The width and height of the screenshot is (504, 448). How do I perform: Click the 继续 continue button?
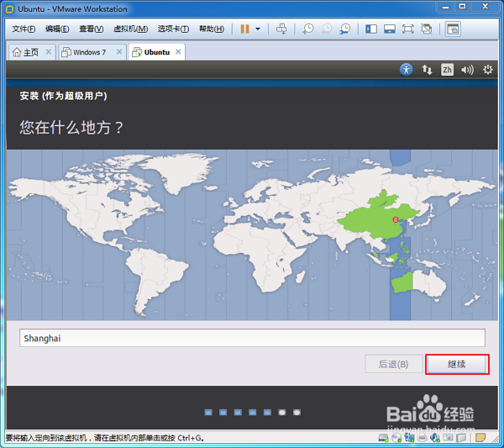click(x=457, y=364)
